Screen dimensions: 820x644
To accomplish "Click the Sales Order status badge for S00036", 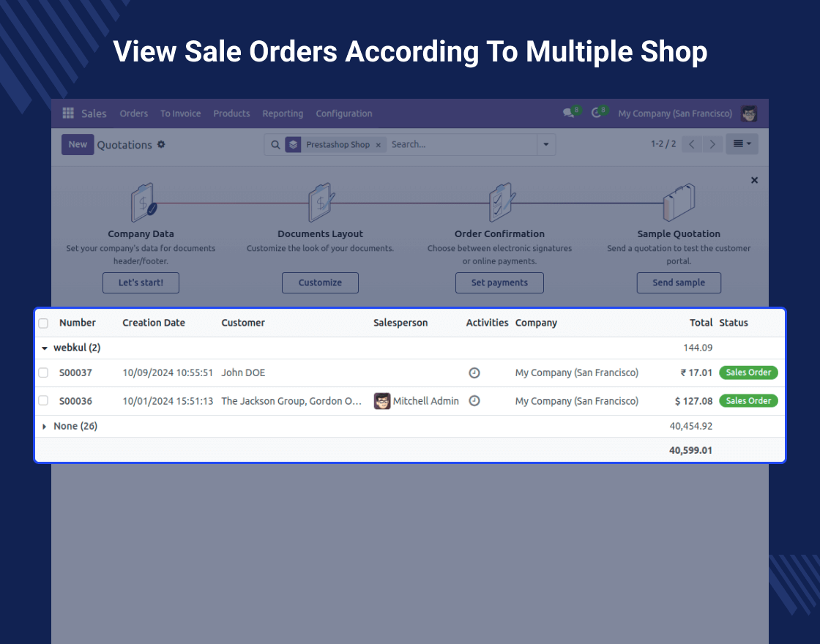I will click(x=748, y=401).
